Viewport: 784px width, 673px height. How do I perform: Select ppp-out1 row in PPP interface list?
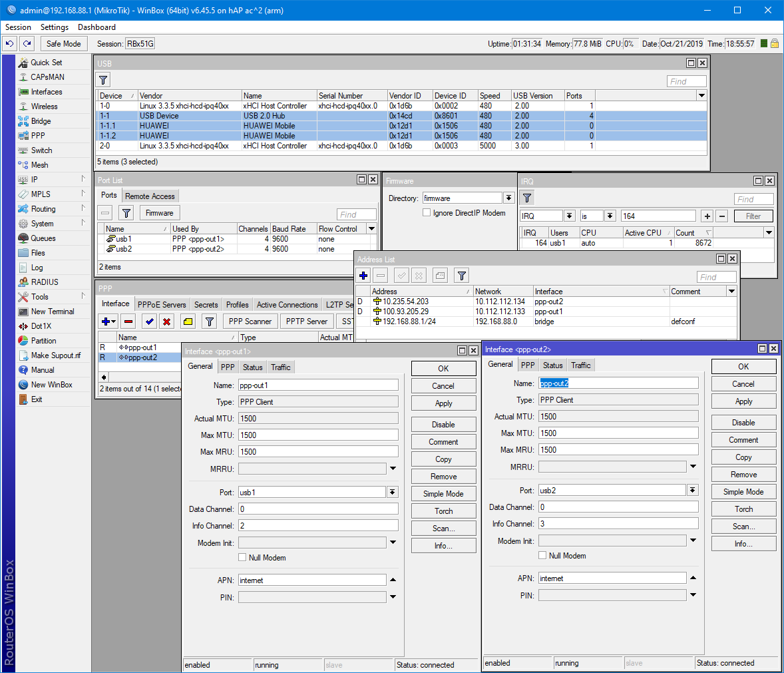[x=140, y=347]
